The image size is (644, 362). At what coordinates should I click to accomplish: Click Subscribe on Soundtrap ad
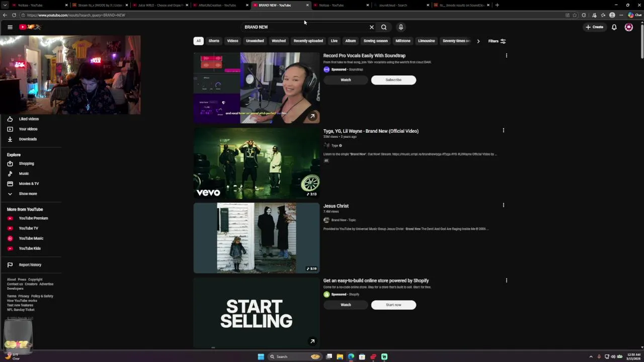(x=393, y=80)
